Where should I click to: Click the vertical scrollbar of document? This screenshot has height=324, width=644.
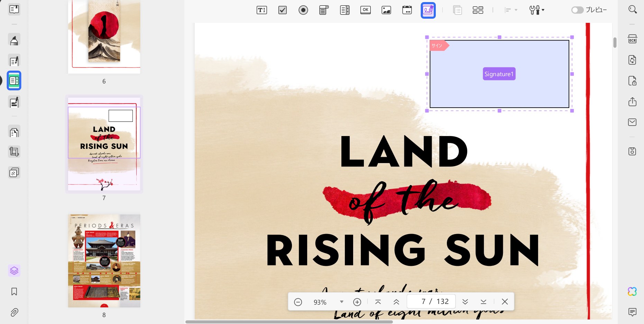(615, 43)
